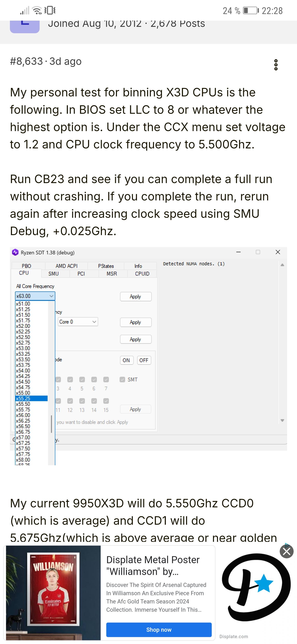
Task: Select x55.50 from the frequency list
Action: pos(23,404)
